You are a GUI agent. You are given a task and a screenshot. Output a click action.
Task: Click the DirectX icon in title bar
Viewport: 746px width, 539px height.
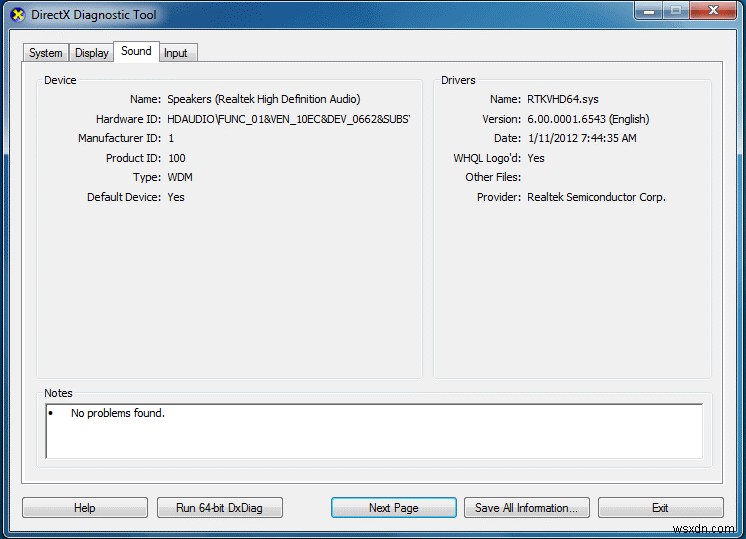point(18,15)
